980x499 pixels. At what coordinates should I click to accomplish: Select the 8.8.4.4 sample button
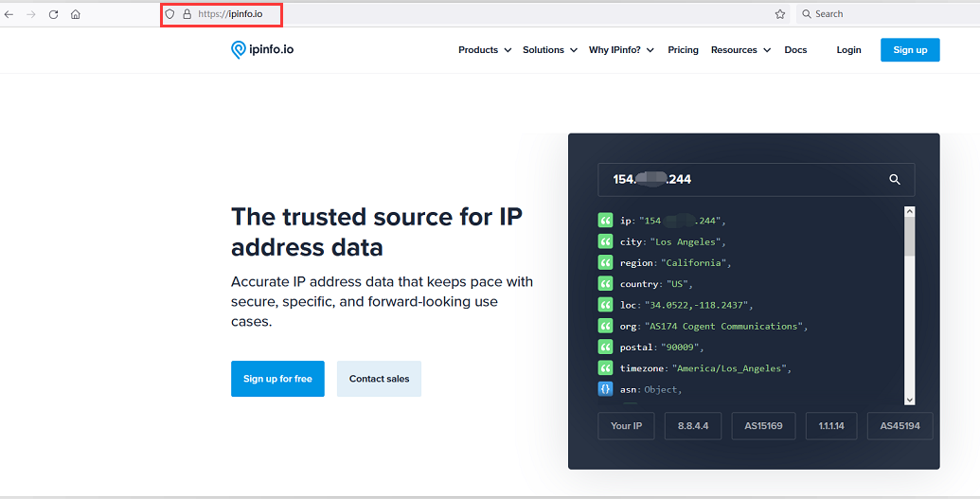[x=693, y=426]
